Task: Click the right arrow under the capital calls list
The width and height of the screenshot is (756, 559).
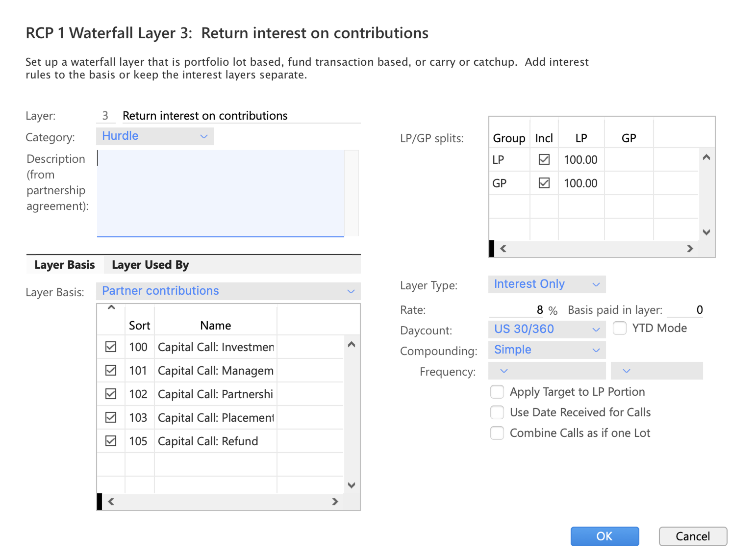Action: pos(335,501)
